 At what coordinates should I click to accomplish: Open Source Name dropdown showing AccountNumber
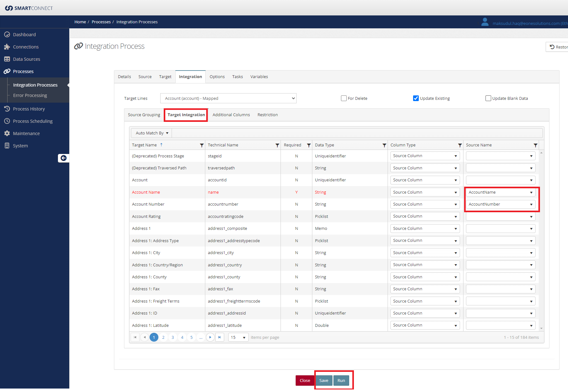click(501, 204)
